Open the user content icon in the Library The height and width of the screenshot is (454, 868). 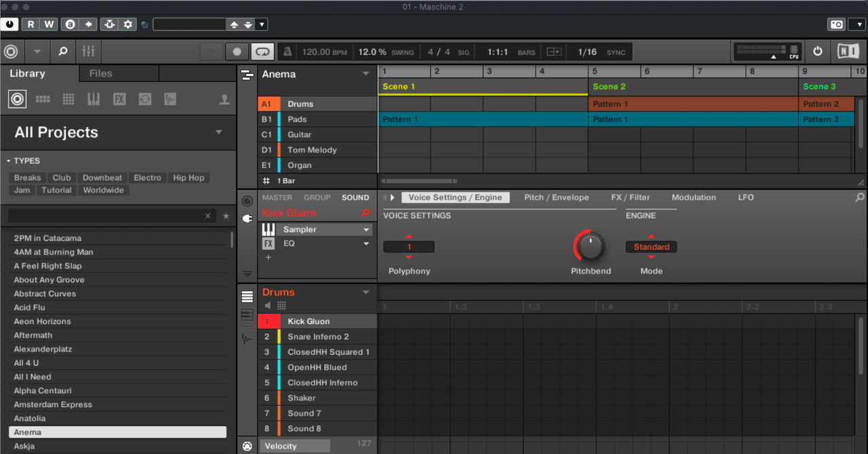(224, 99)
